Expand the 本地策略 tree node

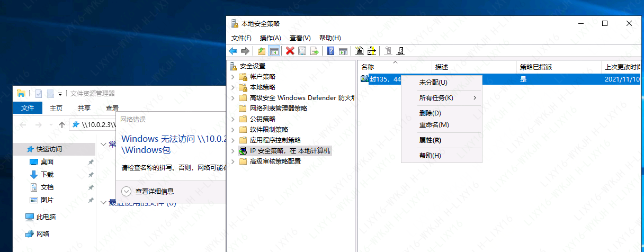[x=232, y=87]
